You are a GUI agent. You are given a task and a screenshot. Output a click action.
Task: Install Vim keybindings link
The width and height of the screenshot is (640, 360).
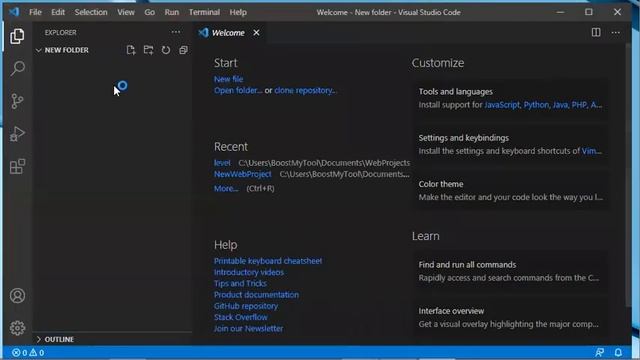point(591,151)
